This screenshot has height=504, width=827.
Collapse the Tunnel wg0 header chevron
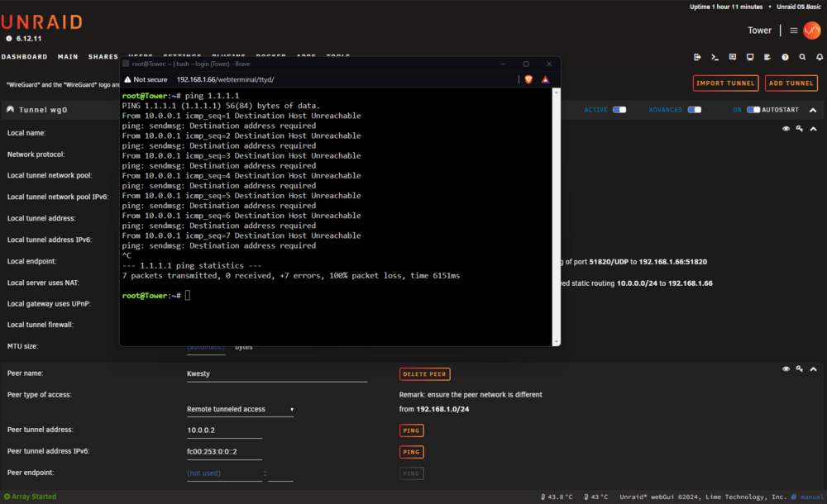coord(813,110)
